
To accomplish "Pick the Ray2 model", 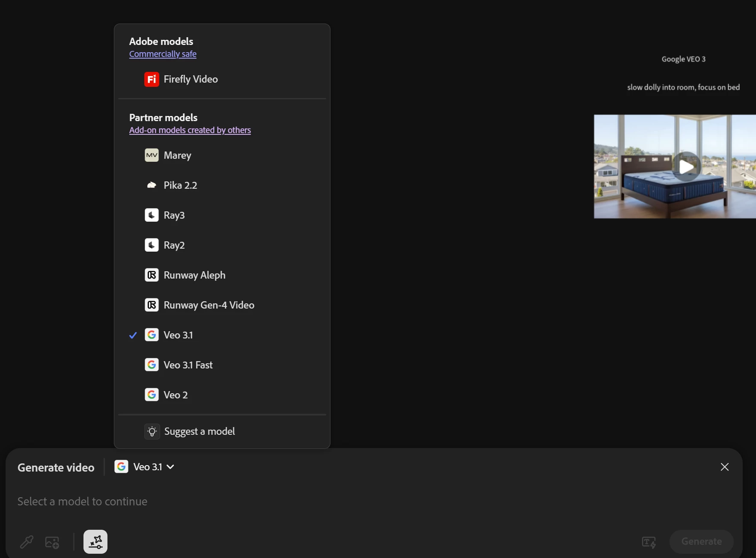I will coord(222,245).
